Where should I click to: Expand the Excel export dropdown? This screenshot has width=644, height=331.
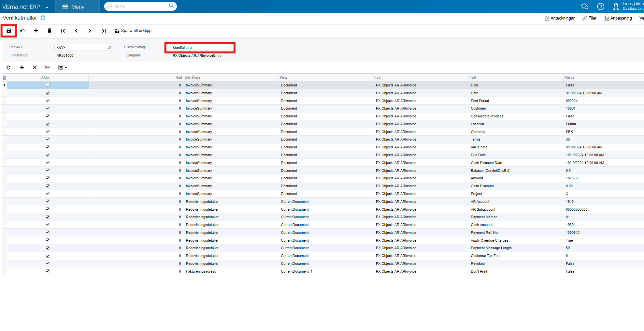pos(66,68)
